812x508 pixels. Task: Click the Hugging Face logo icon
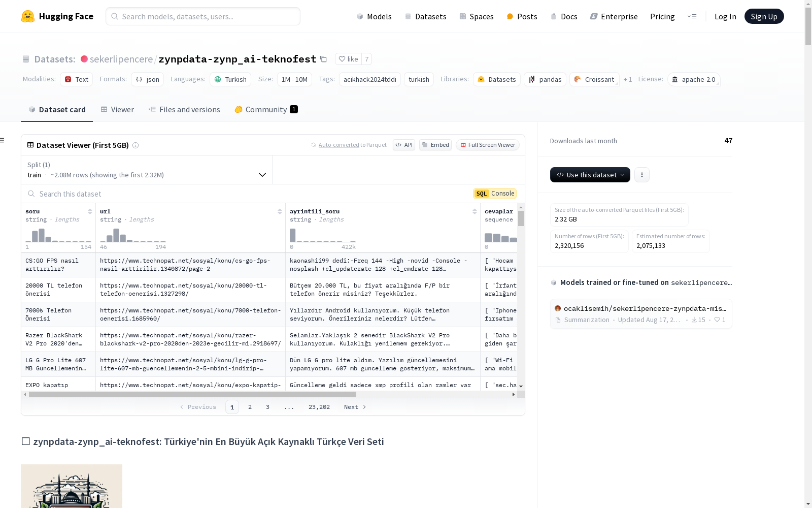[x=28, y=16]
